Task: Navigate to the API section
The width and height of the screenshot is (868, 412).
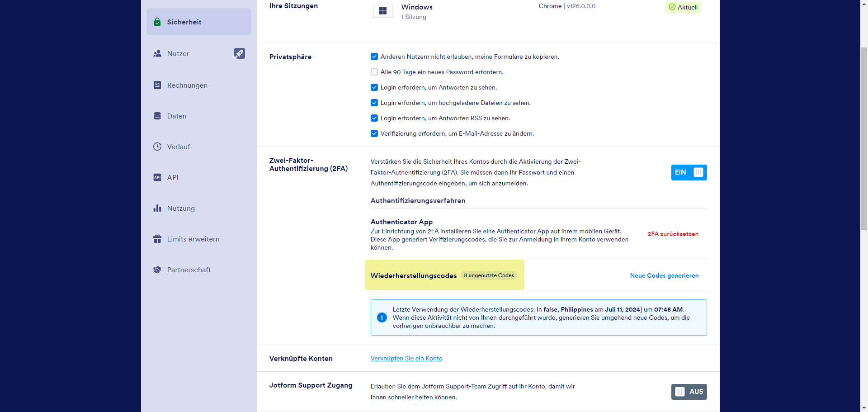Action: coord(199,177)
